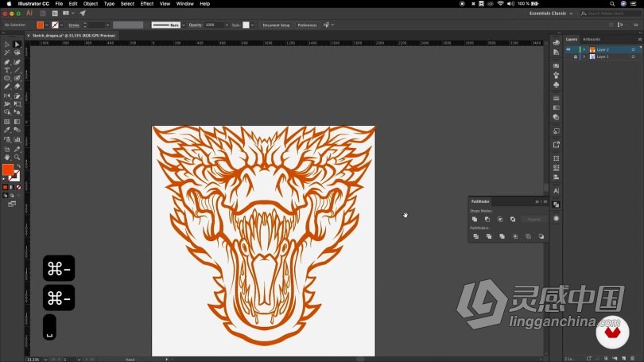Screen dimensions: 644x362
Task: Open the brush definition Basic dropdown
Action: click(183, 25)
